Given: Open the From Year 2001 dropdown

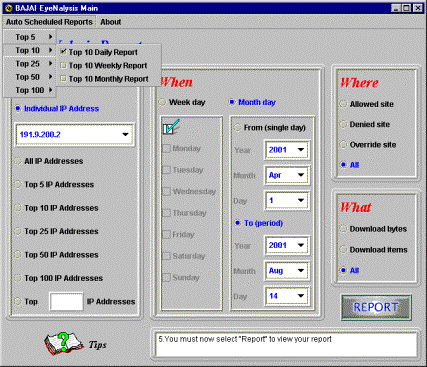Looking at the screenshot, I should 287,150.
